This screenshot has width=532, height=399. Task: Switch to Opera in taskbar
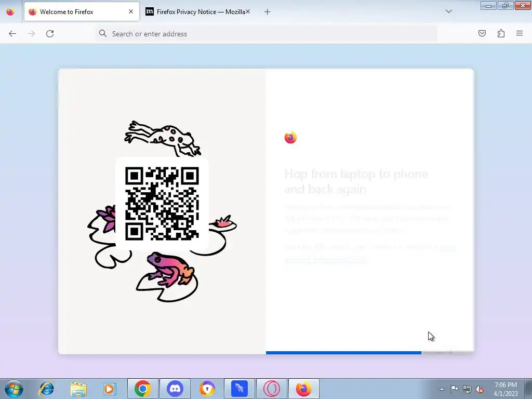(x=272, y=389)
